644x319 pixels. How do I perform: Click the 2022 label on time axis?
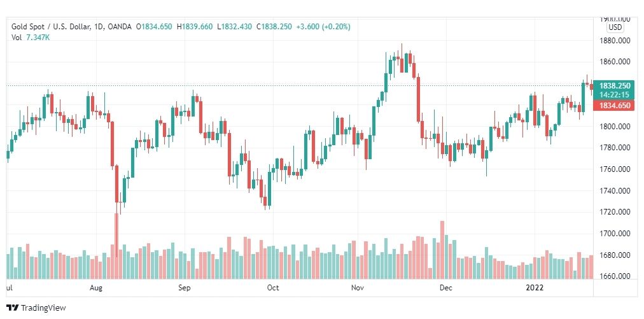pyautogui.click(x=535, y=288)
